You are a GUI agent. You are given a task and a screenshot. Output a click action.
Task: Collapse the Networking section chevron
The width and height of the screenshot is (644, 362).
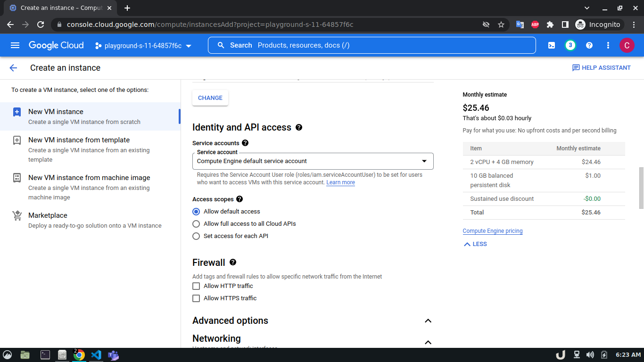pyautogui.click(x=428, y=342)
